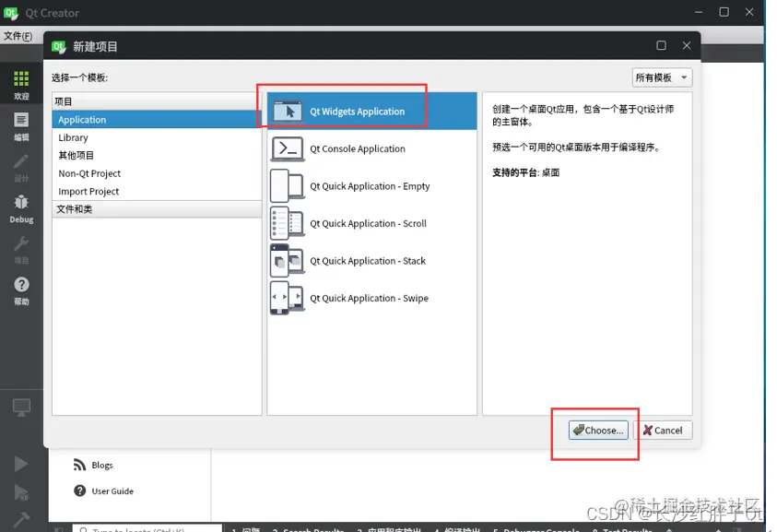Select 其他项目 category
777x532 pixels.
[x=157, y=155]
